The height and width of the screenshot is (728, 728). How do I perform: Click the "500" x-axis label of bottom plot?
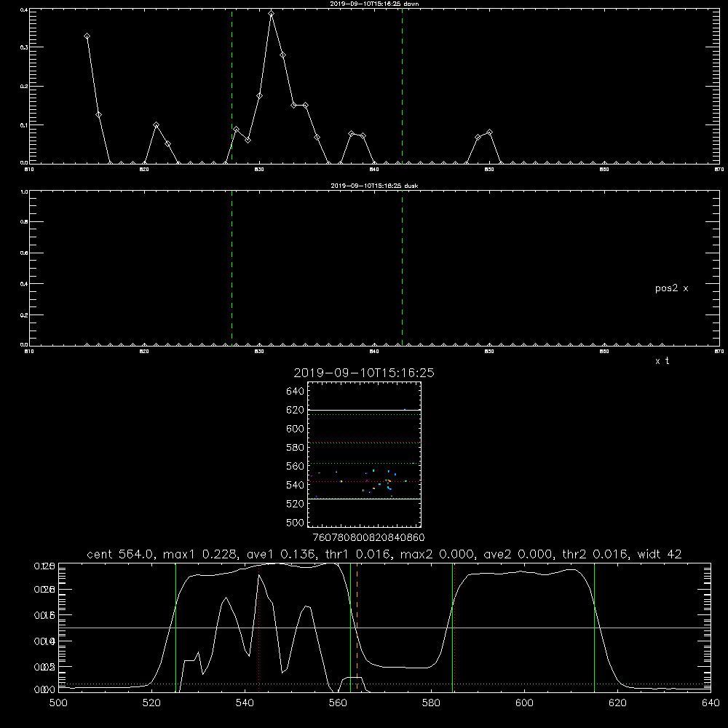(58, 703)
